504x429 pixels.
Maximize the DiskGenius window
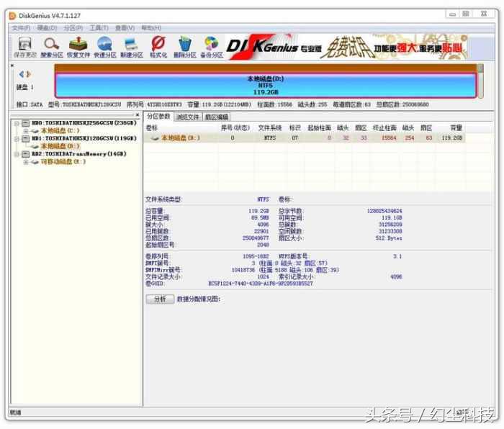[466, 14]
